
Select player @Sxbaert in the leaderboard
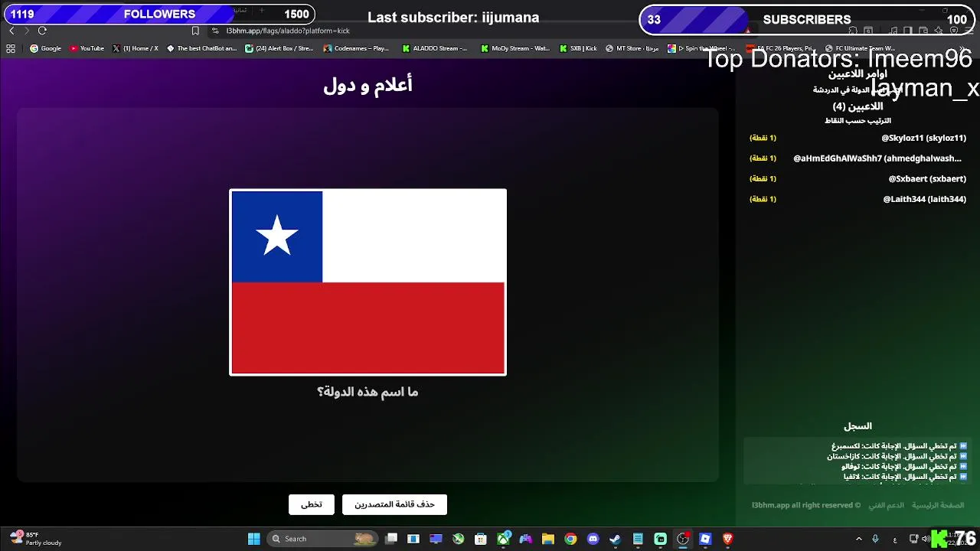point(857,178)
